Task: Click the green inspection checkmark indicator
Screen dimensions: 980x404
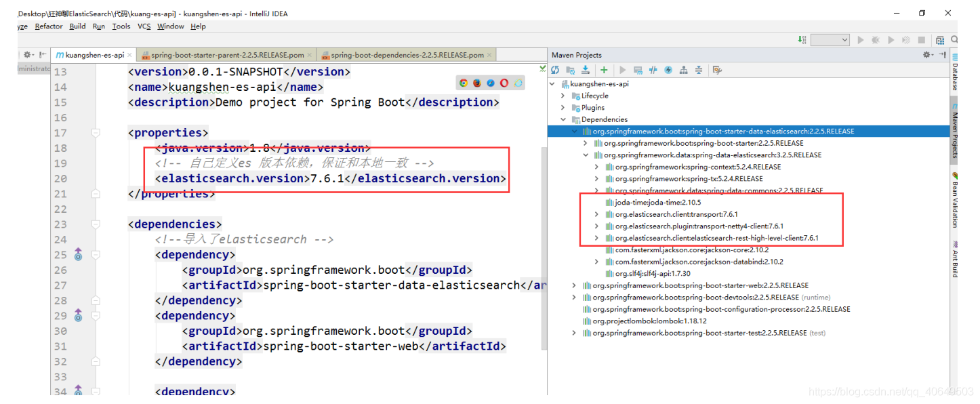Action: pos(542,68)
